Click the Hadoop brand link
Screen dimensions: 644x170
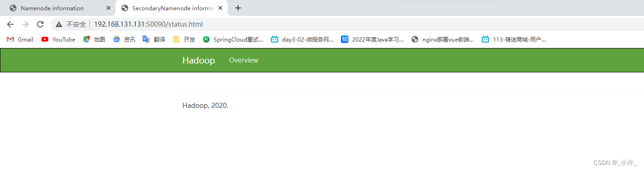coord(199,60)
